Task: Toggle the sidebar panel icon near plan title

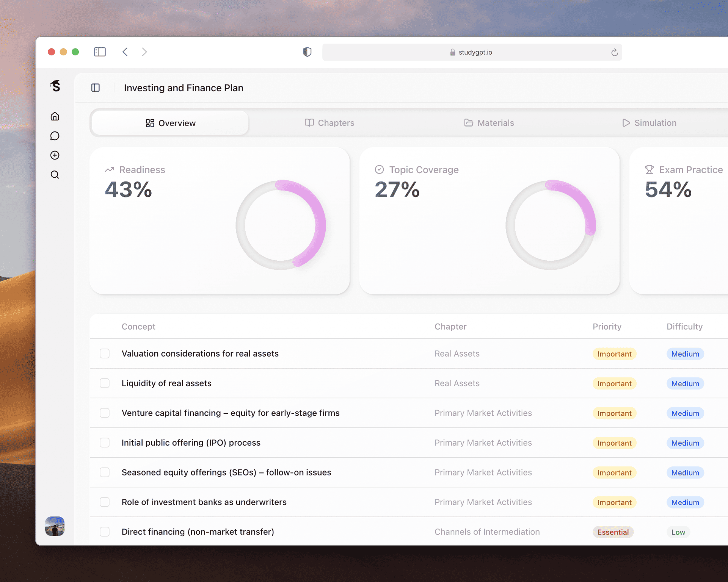Action: 96,87
